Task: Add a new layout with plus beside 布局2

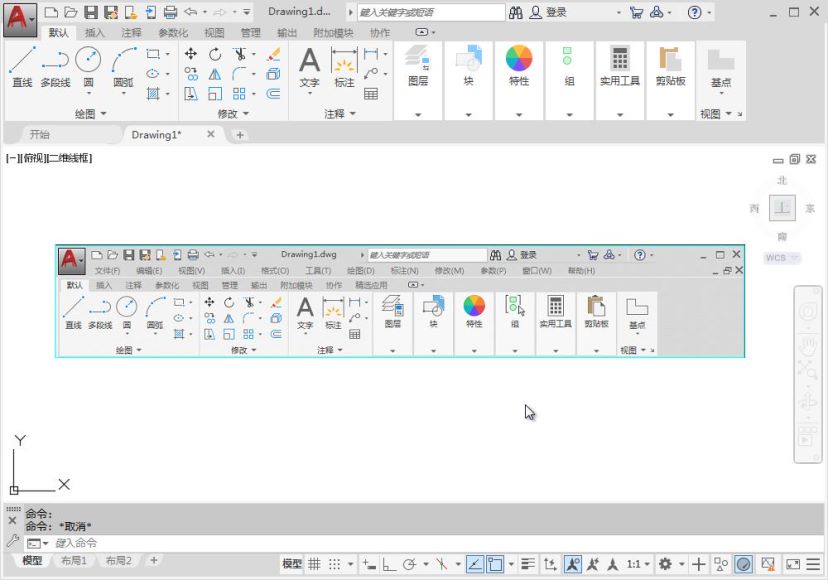Action: click(x=154, y=560)
